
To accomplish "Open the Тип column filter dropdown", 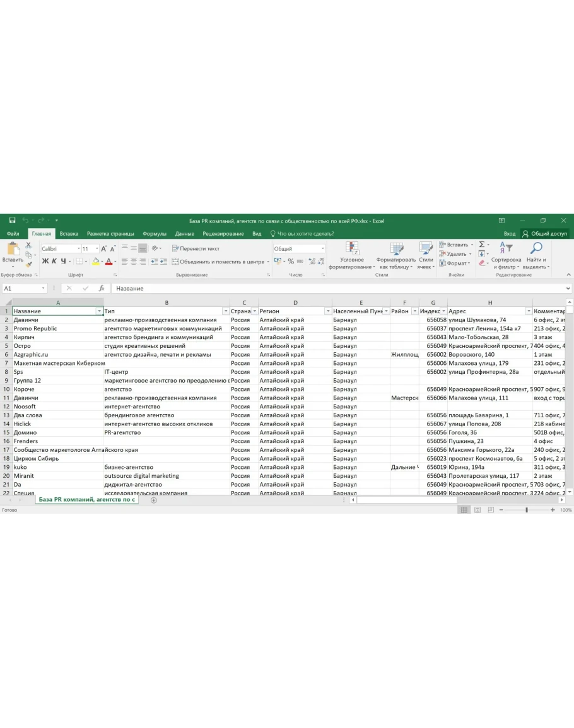I will [x=226, y=311].
